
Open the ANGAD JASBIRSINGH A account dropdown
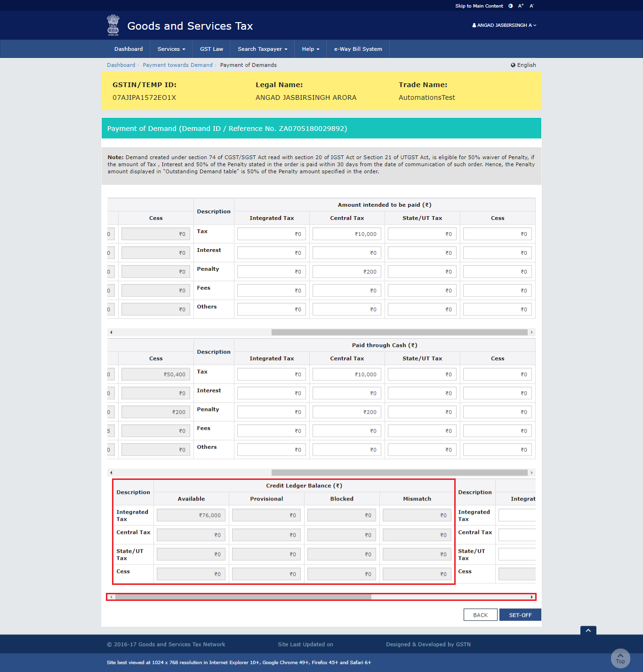point(504,25)
